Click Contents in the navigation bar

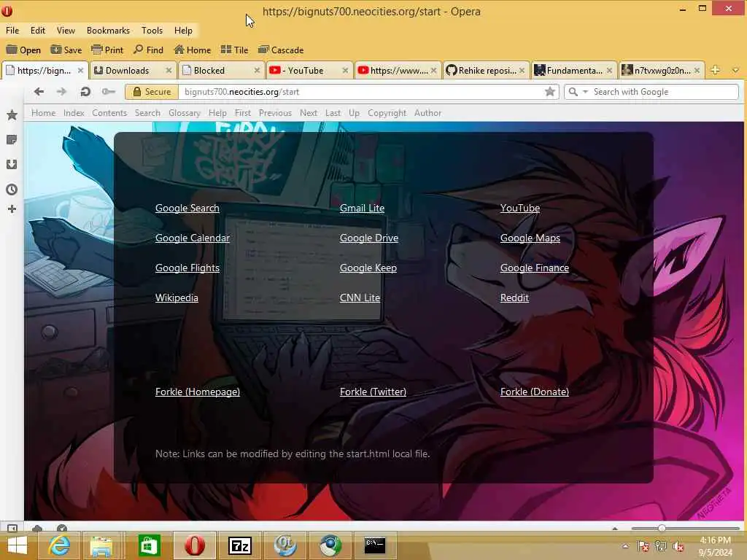[x=109, y=113]
